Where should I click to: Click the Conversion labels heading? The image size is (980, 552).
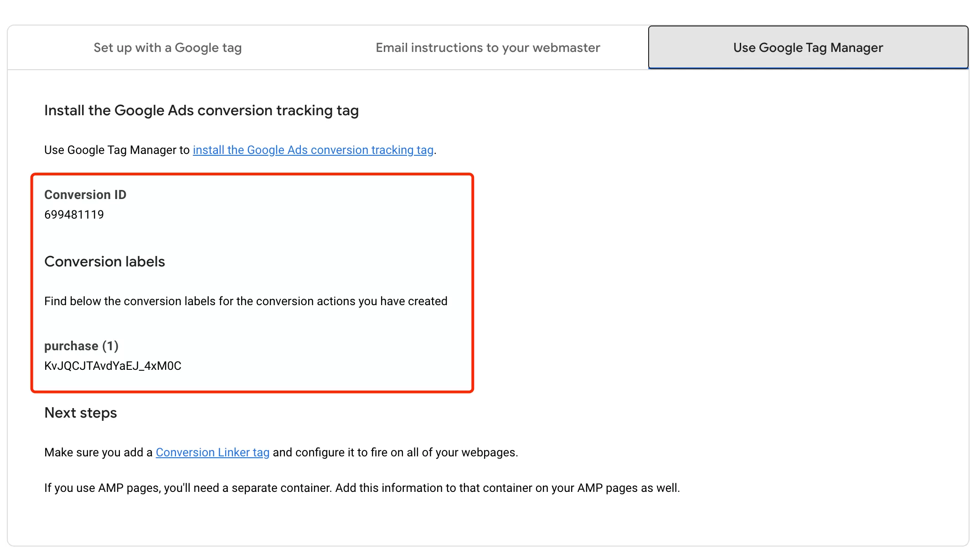(x=104, y=261)
